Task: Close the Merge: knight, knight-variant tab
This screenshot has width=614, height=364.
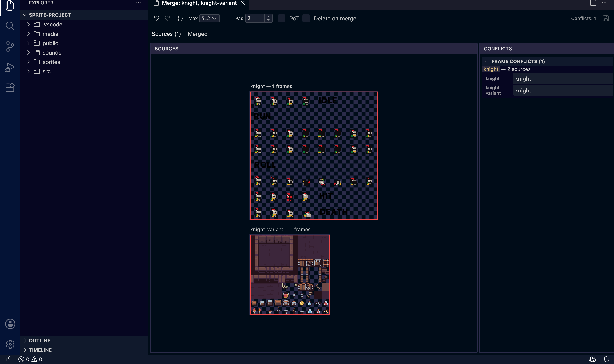Action: click(x=243, y=3)
